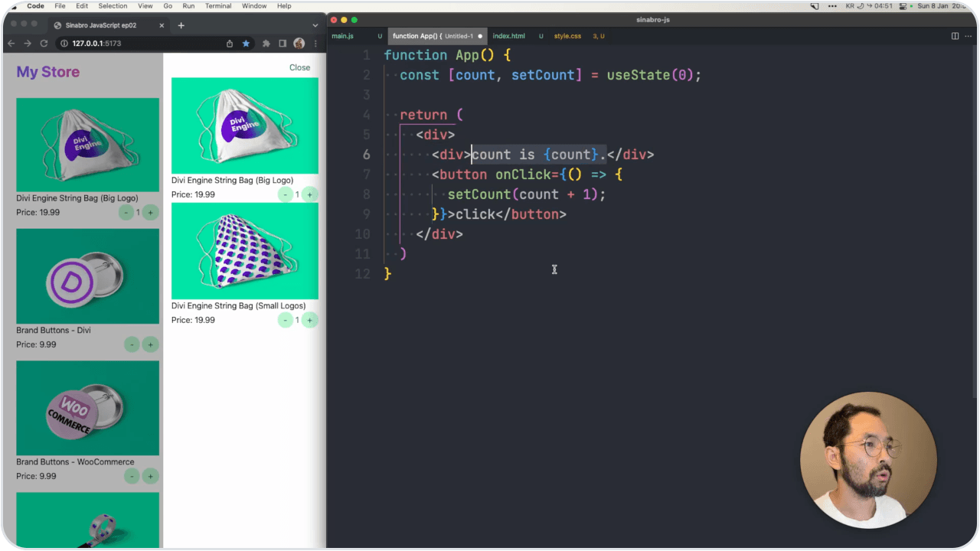
Task: Open the Apple menu
Action: coord(13,6)
